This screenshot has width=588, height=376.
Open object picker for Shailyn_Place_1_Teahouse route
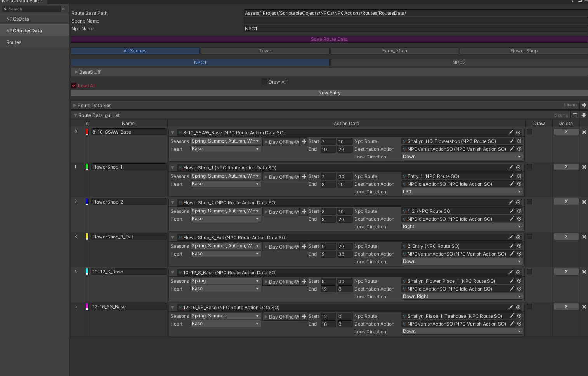tap(519, 316)
